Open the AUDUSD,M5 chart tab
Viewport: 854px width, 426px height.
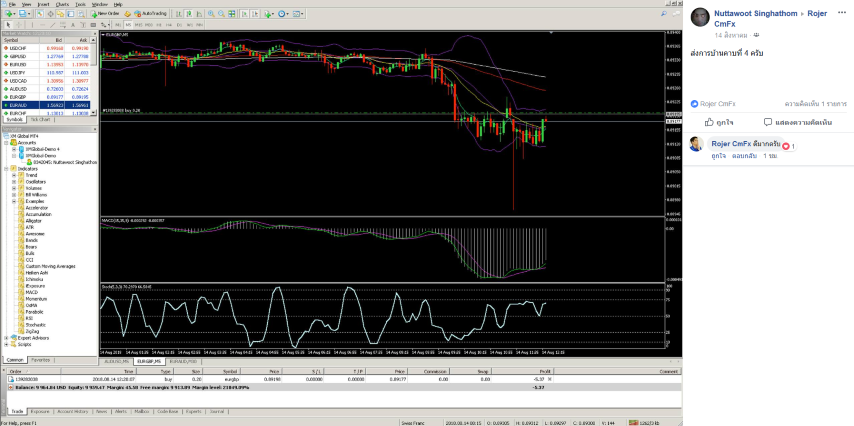(x=118, y=361)
